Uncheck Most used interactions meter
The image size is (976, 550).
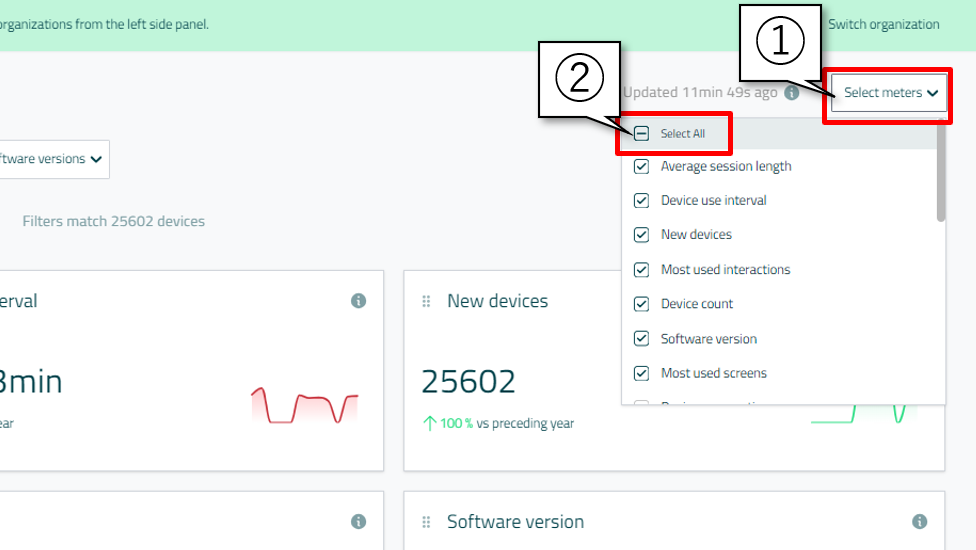click(x=642, y=270)
